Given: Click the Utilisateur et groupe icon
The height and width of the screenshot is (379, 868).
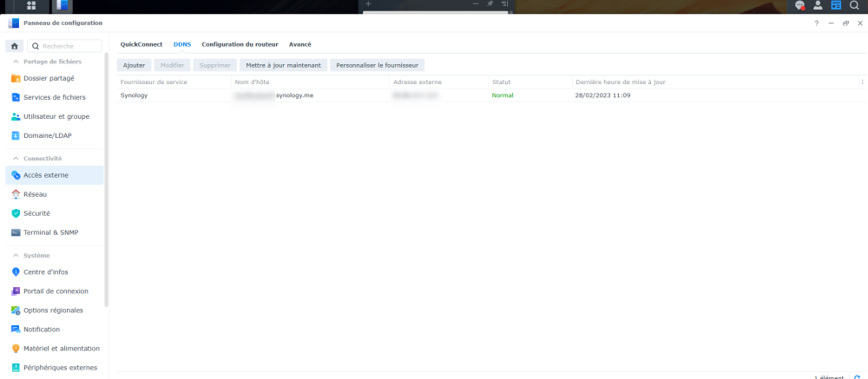Looking at the screenshot, I should [x=16, y=117].
